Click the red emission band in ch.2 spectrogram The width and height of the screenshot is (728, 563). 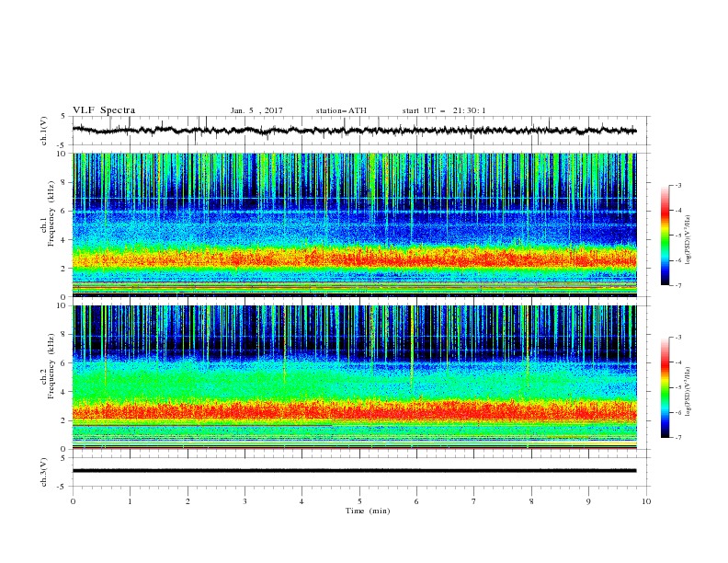pos(354,409)
